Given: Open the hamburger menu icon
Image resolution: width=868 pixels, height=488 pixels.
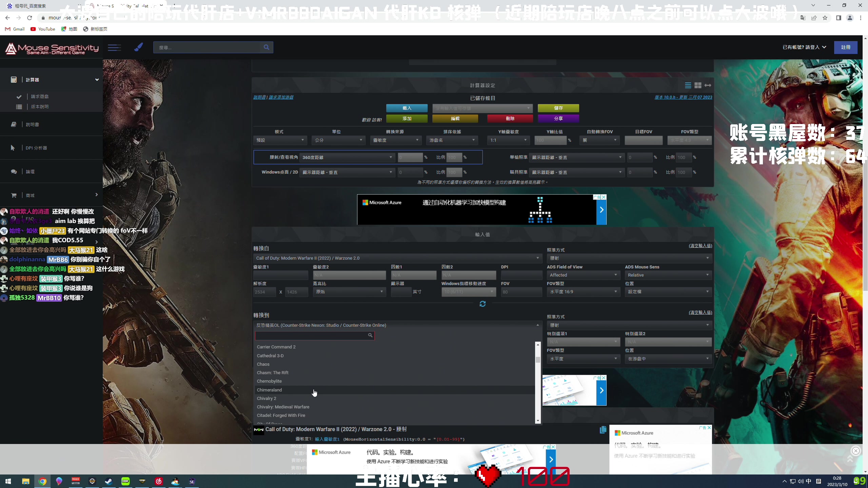Looking at the screenshot, I should click(x=114, y=47).
